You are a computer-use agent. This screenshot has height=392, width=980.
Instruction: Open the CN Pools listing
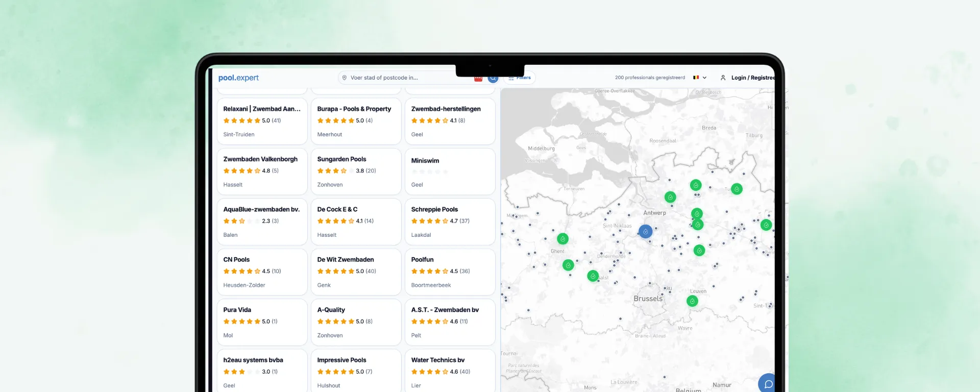pyautogui.click(x=262, y=272)
